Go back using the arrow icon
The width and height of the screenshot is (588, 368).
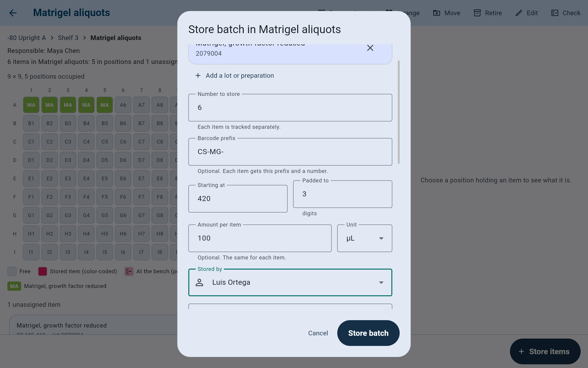coord(13,13)
